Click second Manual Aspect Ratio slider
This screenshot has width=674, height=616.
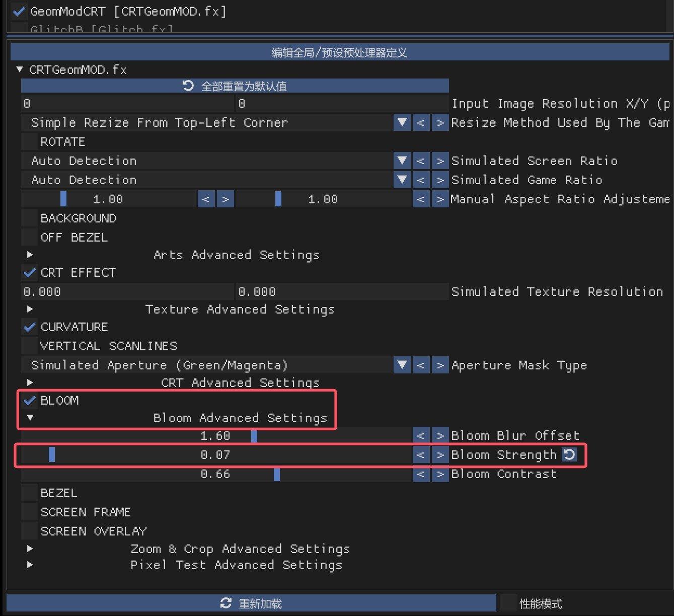click(x=323, y=199)
